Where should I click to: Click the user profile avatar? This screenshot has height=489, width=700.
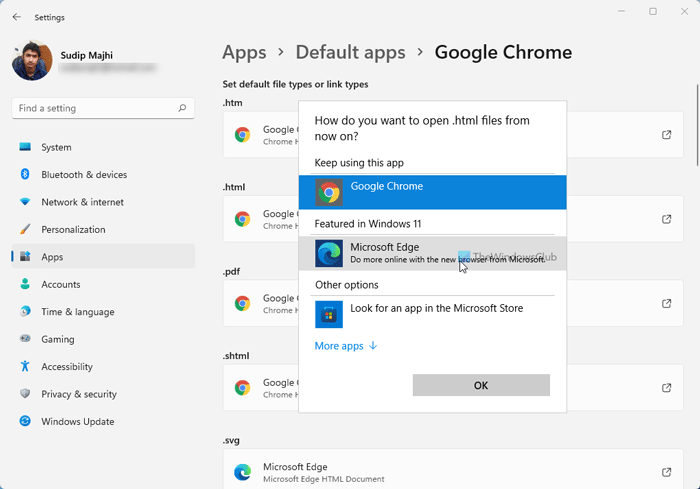(31, 60)
